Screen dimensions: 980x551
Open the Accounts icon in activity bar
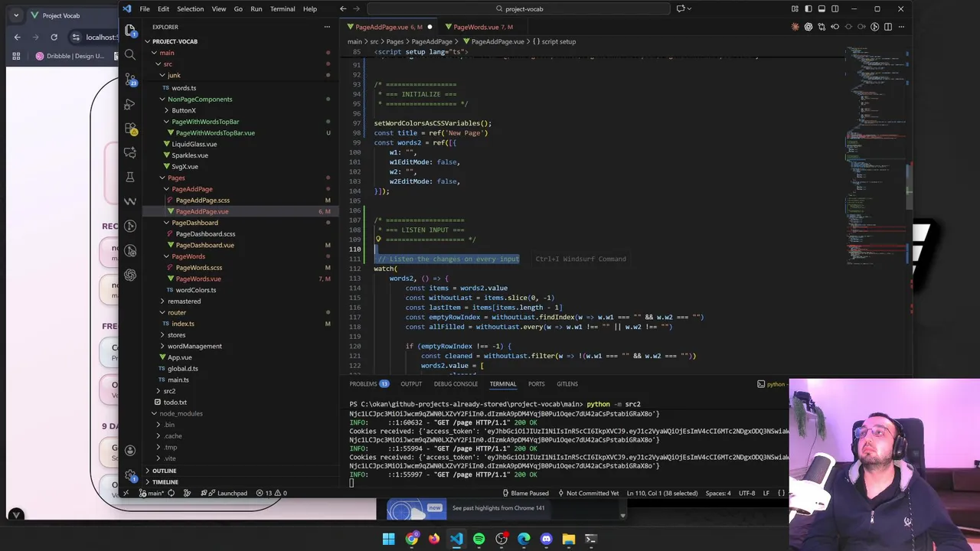pyautogui.click(x=130, y=450)
